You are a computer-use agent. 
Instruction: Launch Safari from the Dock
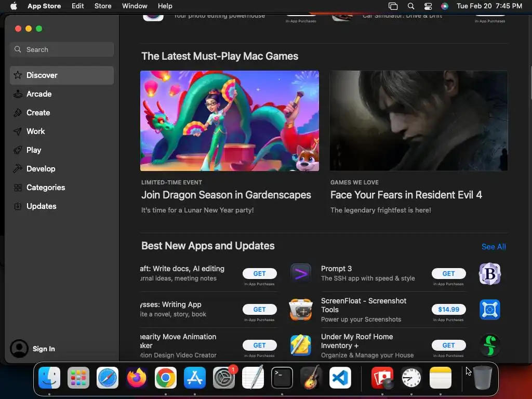coord(108,378)
